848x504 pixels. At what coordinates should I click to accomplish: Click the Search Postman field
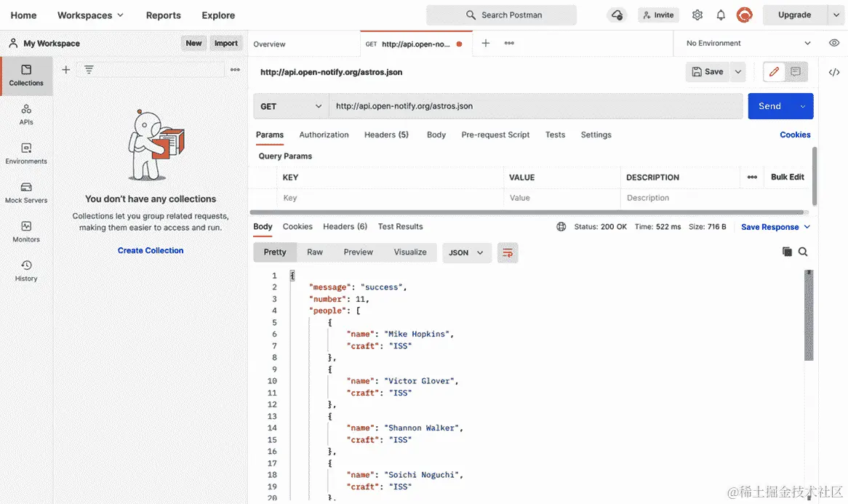501,15
